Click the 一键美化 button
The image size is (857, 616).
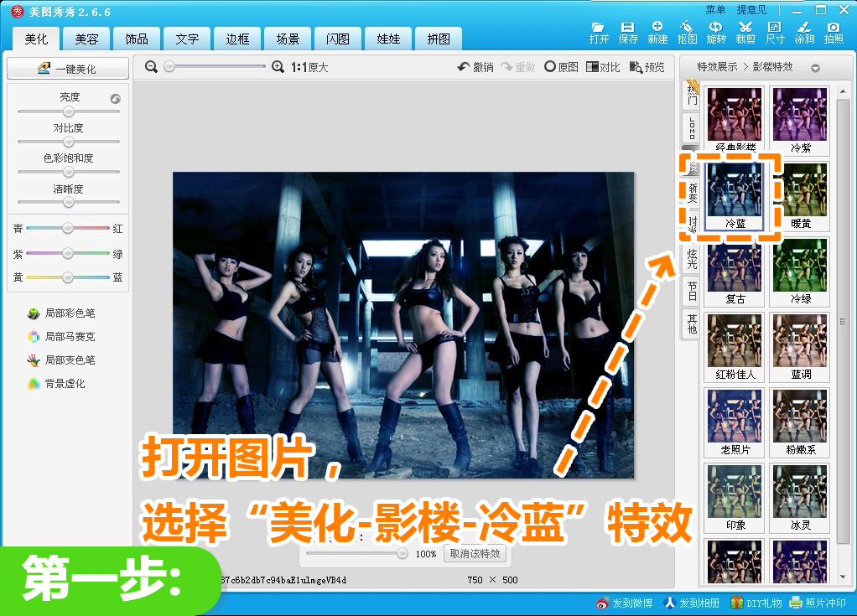coord(68,69)
